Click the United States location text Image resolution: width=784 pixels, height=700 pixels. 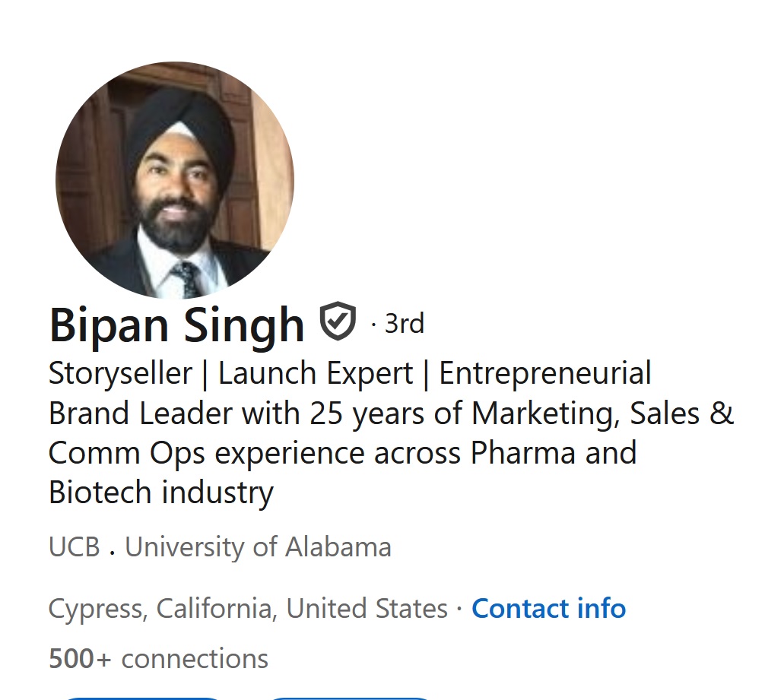[x=367, y=609]
